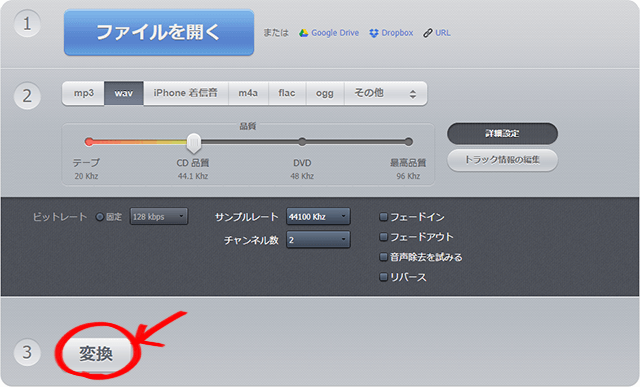The height and width of the screenshot is (387, 640).
Task: Select the tape quality point at 20 Khz
Action: pos(89,142)
